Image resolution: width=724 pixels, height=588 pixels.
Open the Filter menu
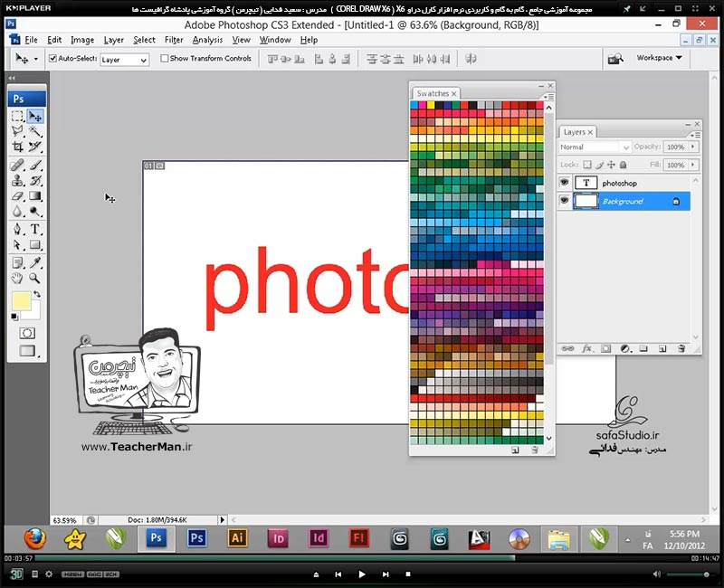point(174,40)
